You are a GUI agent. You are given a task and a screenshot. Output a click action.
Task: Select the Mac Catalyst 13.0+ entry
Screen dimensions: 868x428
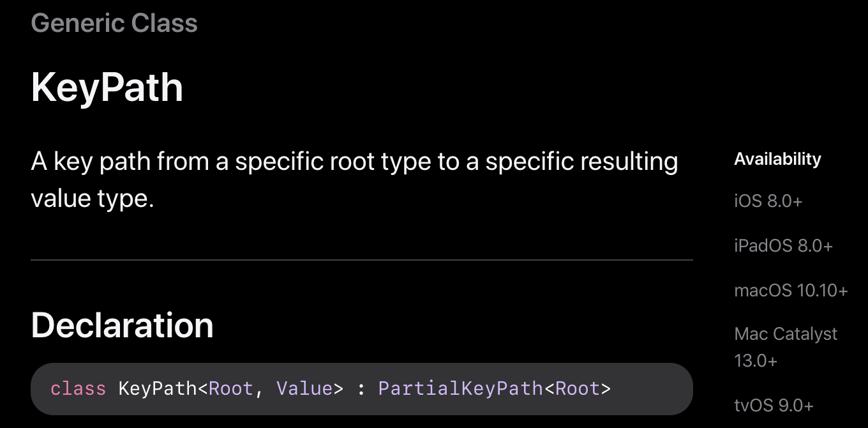click(x=786, y=347)
